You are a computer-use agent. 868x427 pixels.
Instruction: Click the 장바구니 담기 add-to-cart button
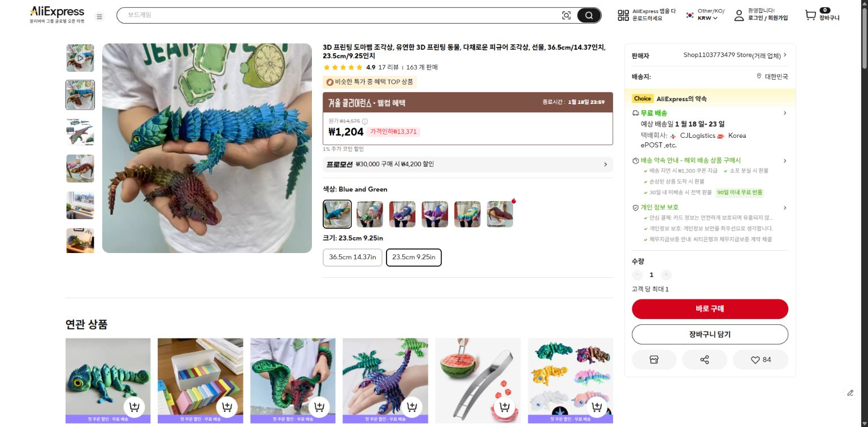tap(710, 334)
